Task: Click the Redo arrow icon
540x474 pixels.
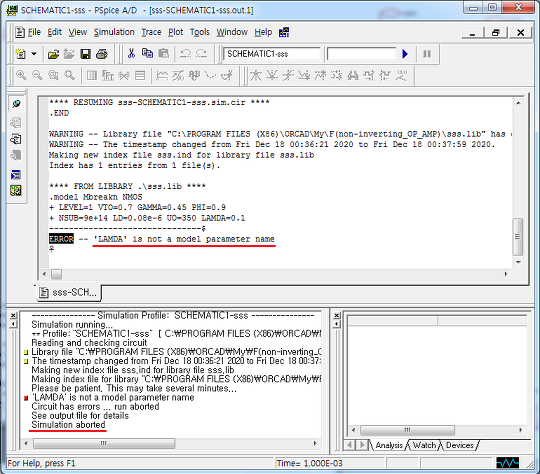Action: (201, 53)
